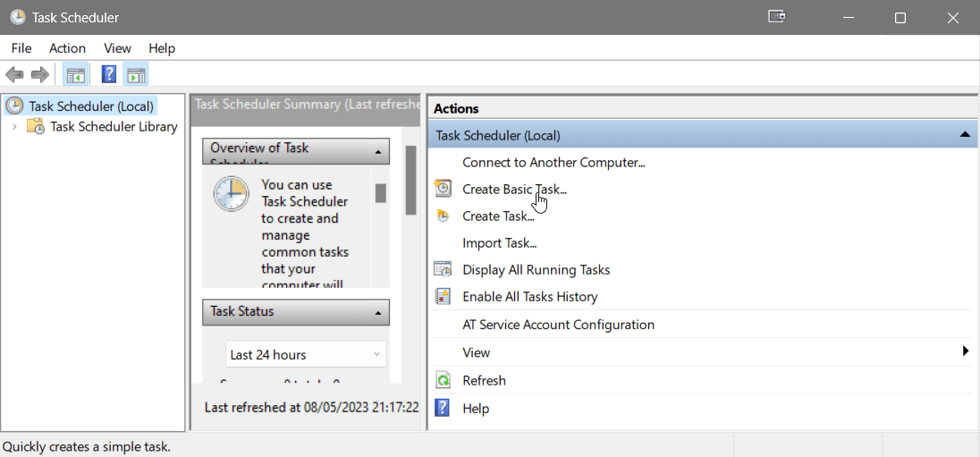980x457 pixels.
Task: Click the Refresh action text
Action: click(x=484, y=380)
